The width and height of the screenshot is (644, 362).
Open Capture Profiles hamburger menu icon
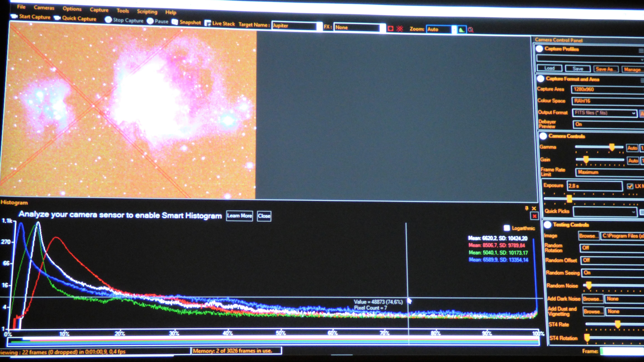tap(641, 51)
